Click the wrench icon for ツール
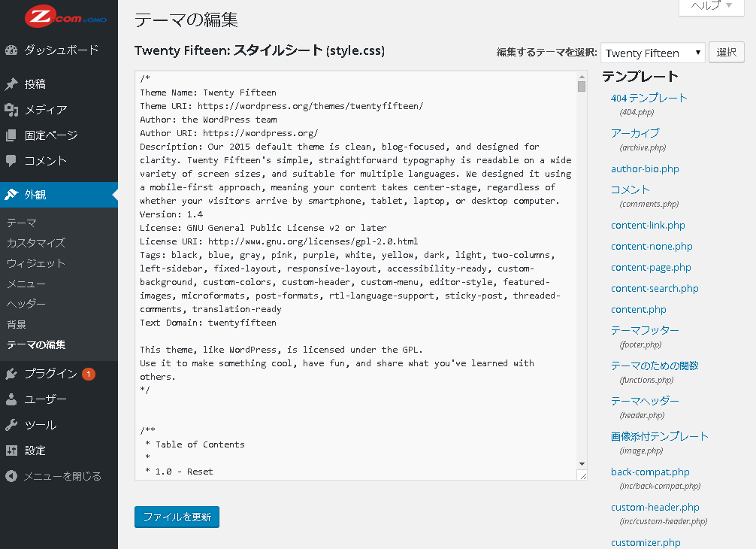This screenshot has width=756, height=549. coord(11,425)
